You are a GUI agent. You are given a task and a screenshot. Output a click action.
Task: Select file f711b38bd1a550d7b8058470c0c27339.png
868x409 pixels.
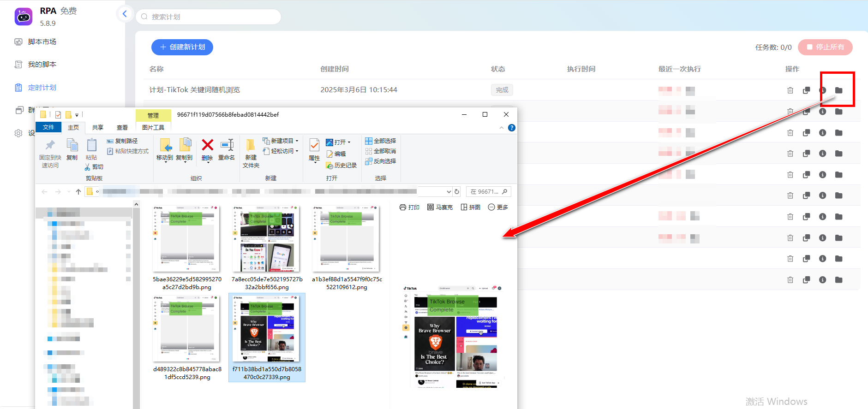[267, 338]
